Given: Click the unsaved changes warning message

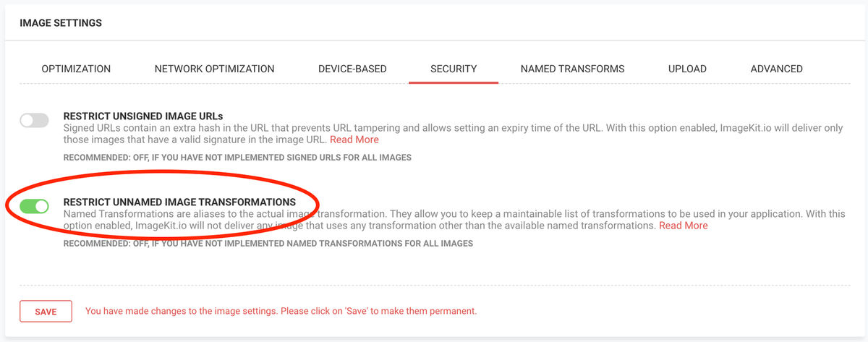Looking at the screenshot, I should click(281, 312).
